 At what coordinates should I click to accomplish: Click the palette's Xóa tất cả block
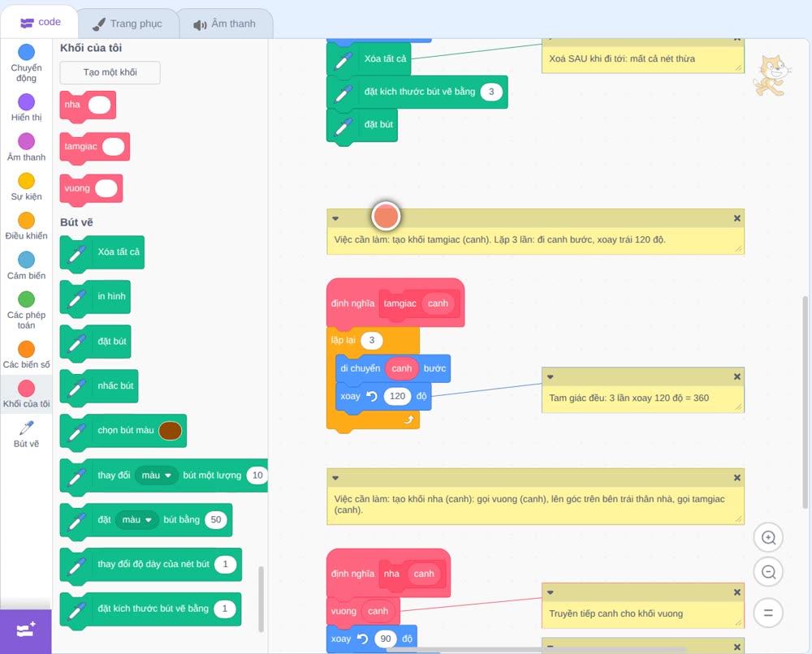pos(102,252)
